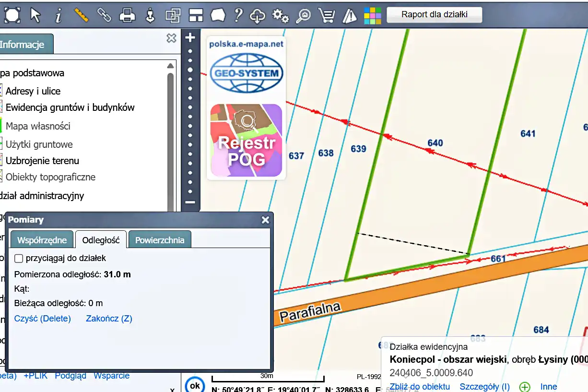Enable 'przyciągaj do działek' checkbox

(x=19, y=258)
